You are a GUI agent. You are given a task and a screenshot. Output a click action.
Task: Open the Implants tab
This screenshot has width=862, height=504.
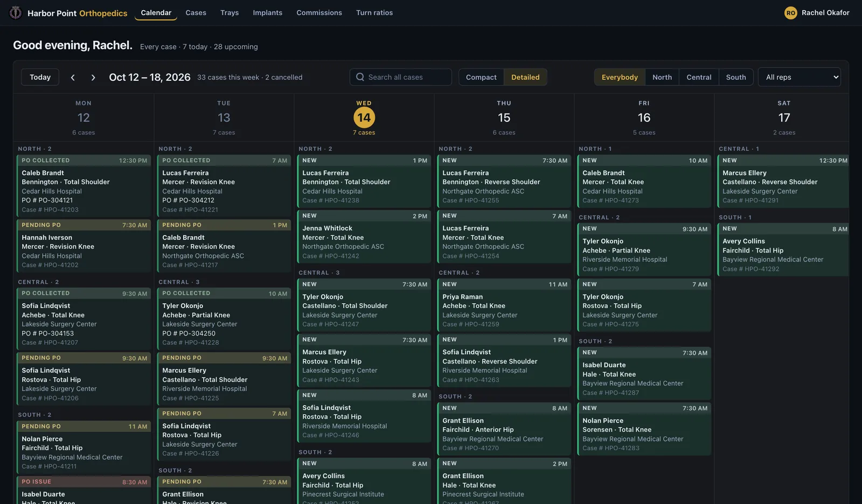click(268, 12)
